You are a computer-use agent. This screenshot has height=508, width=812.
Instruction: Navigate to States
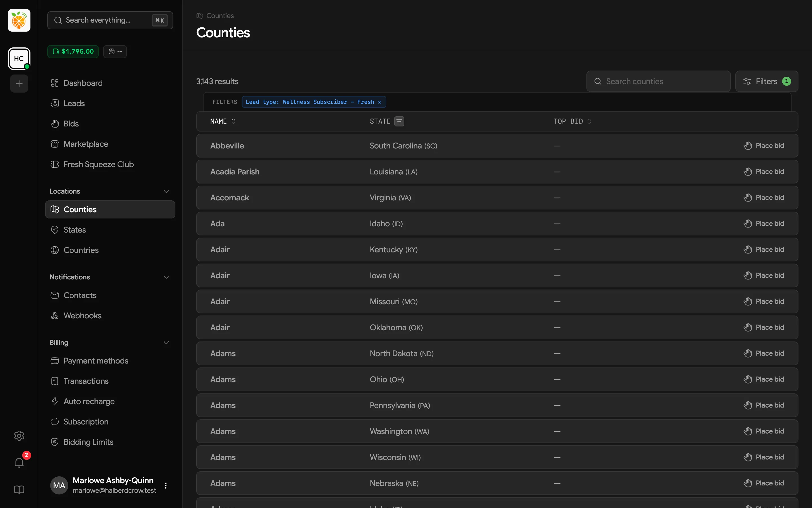pos(110,230)
